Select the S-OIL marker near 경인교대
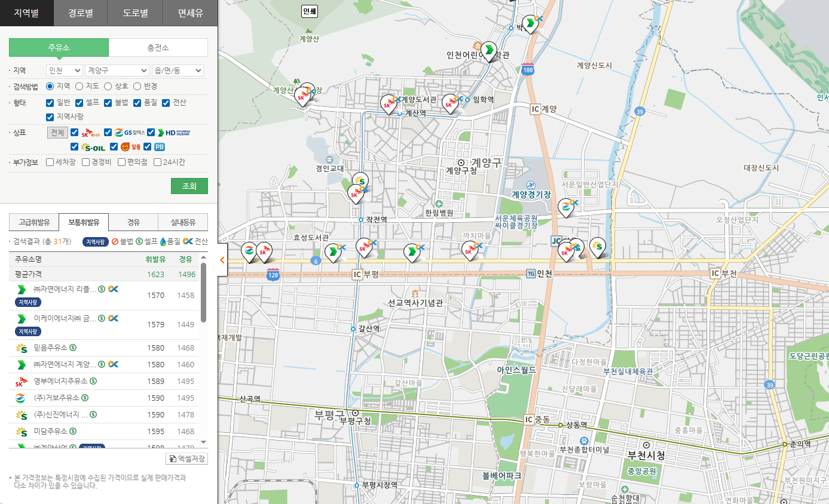This screenshot has height=504, width=829. (x=360, y=180)
